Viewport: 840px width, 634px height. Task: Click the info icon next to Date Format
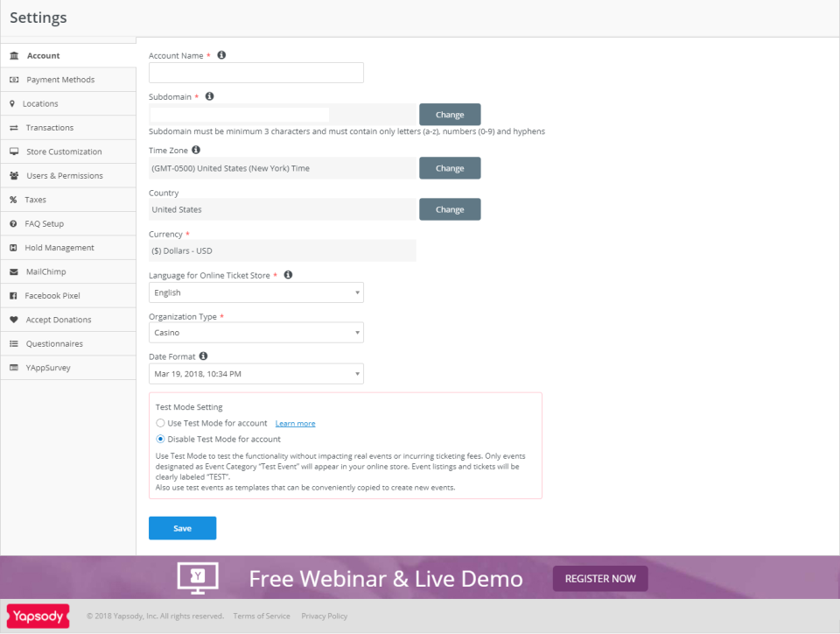point(203,356)
